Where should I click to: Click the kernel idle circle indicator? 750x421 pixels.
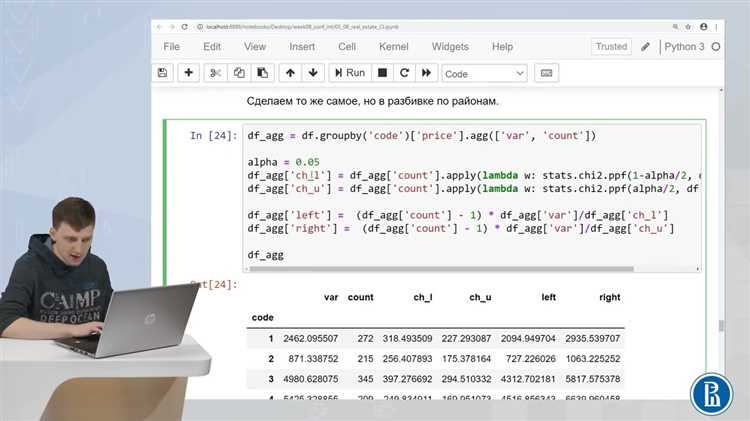(x=716, y=47)
